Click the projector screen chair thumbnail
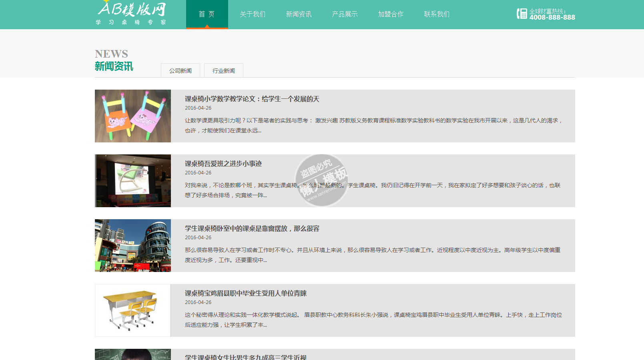 click(133, 181)
